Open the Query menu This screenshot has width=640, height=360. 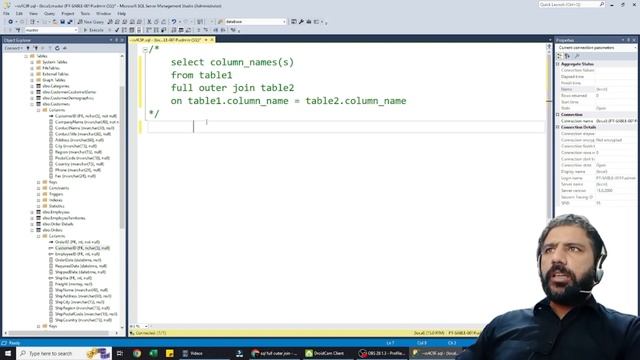click(49, 13)
